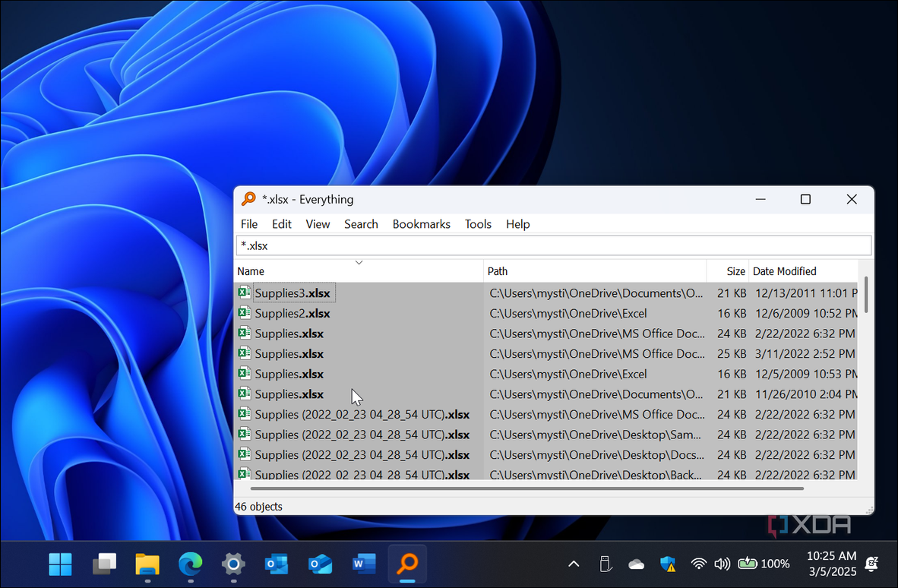Click the Everything magnifier icon in the title bar
Image resolution: width=898 pixels, height=588 pixels.
click(248, 199)
